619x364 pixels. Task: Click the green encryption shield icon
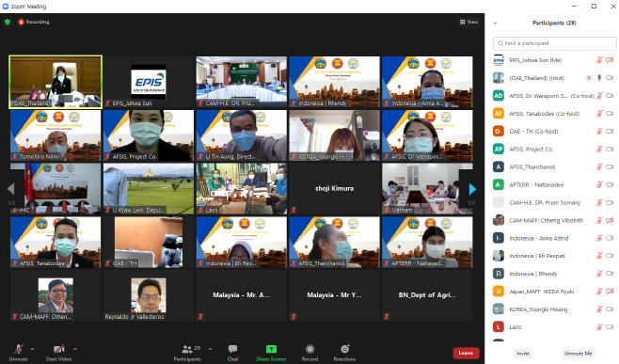tap(8, 23)
